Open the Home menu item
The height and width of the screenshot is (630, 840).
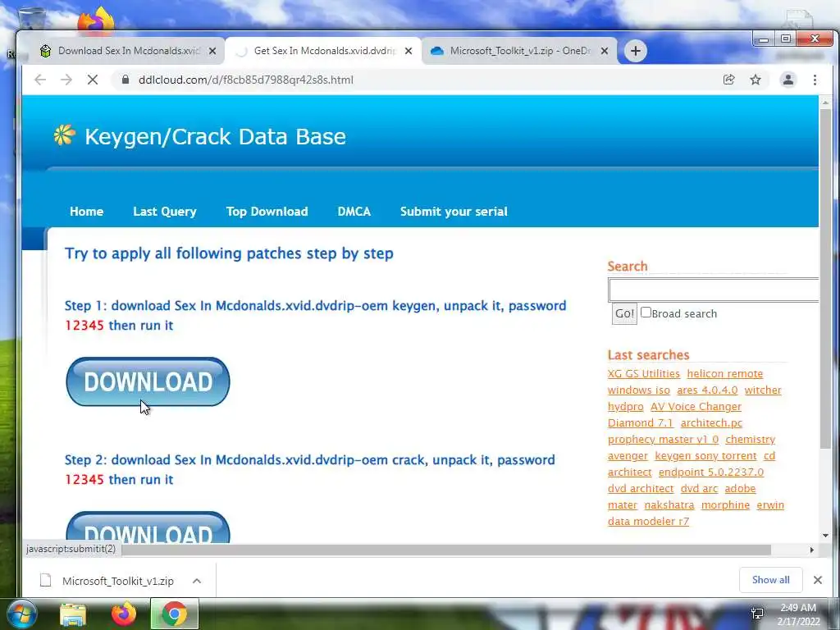86,211
